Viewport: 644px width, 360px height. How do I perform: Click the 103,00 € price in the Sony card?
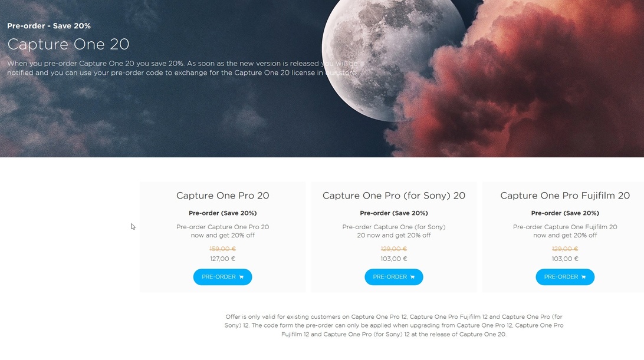(x=393, y=259)
